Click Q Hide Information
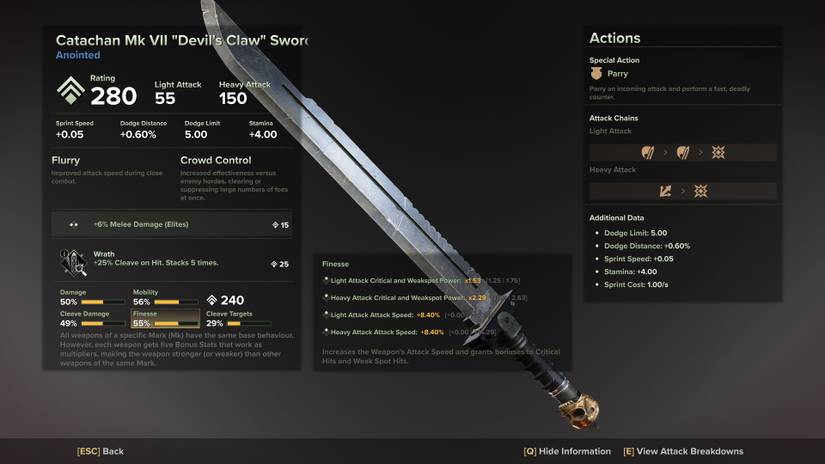This screenshot has width=825, height=464. pos(567,451)
